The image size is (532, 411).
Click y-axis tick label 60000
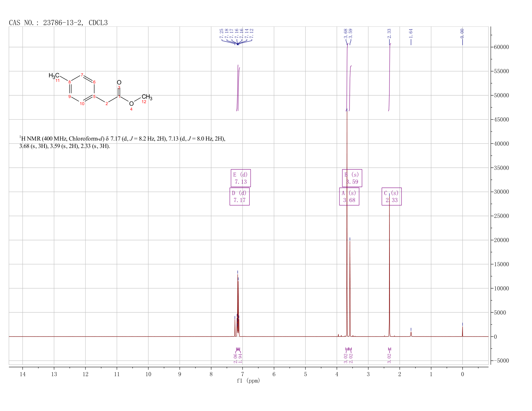501,47
